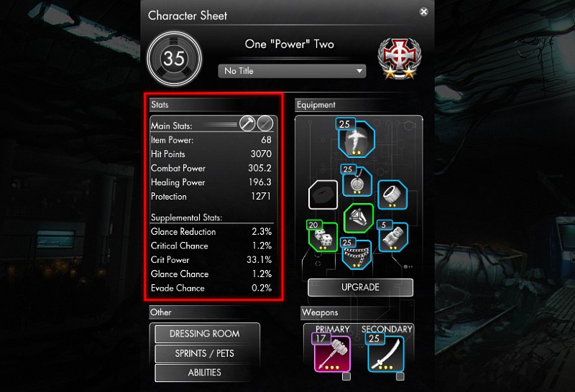Screen dimensions: 575x392
Task: Select the green agent slot in the center
Action: 358,218
